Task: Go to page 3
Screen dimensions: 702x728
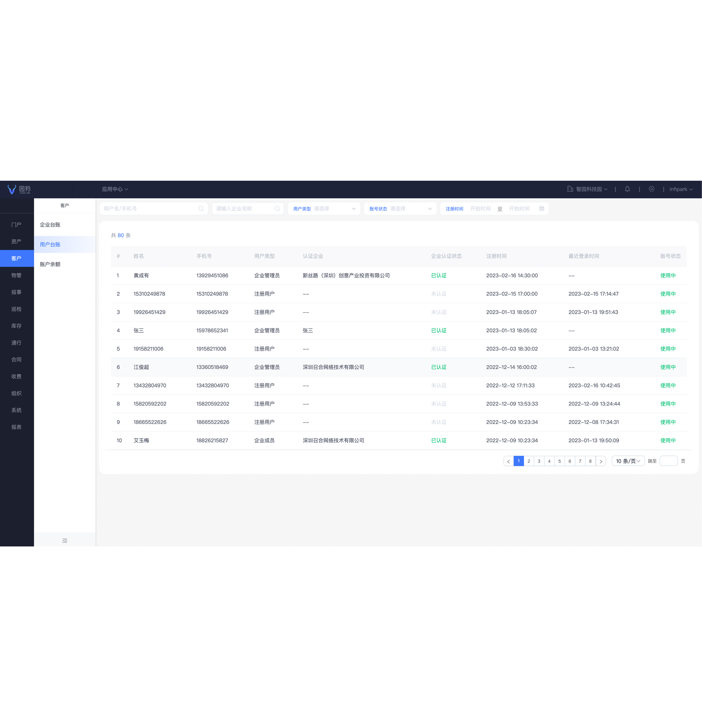Action: (x=539, y=461)
